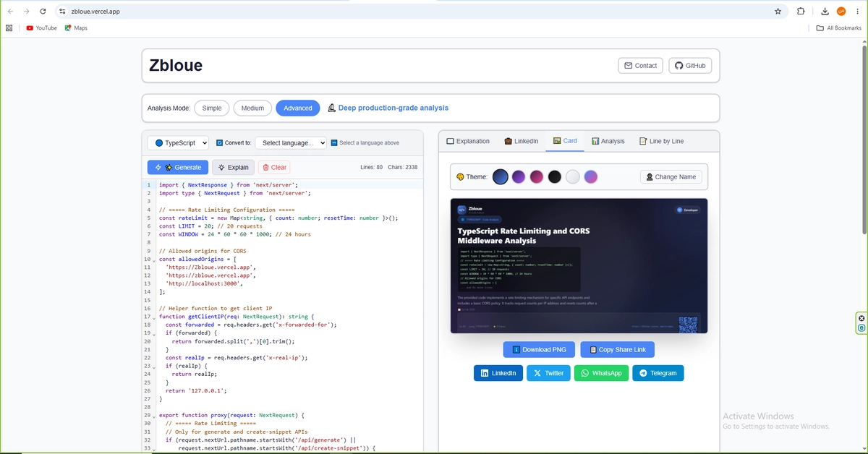
Task: Collapse the if (realIp) block at line 23
Action: coord(155,367)
